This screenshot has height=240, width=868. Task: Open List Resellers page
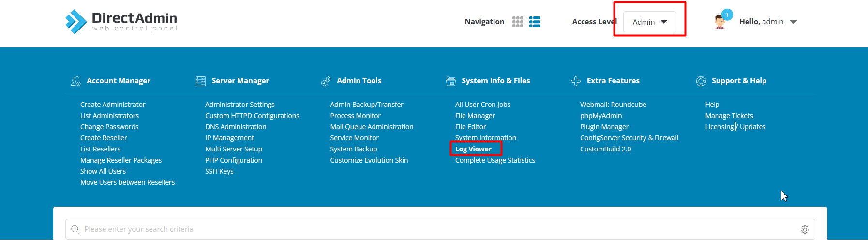pyautogui.click(x=100, y=149)
